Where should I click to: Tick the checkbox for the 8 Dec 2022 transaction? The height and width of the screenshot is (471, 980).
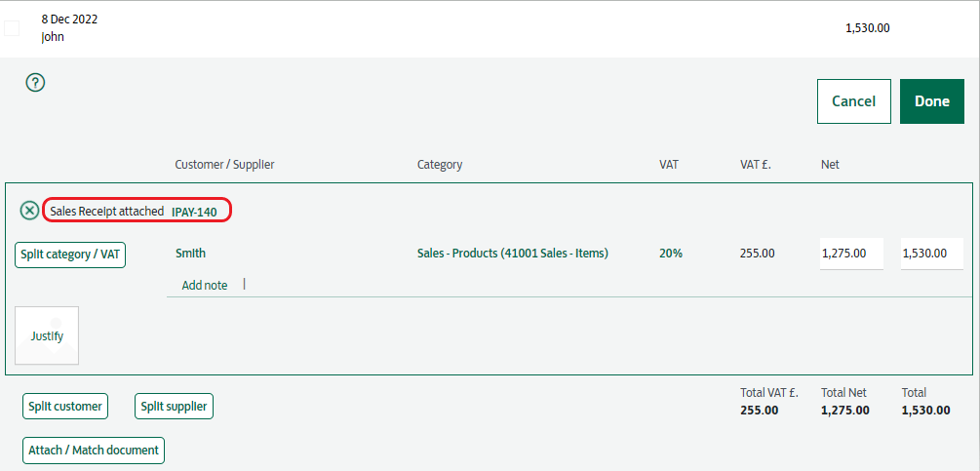pyautogui.click(x=12, y=28)
